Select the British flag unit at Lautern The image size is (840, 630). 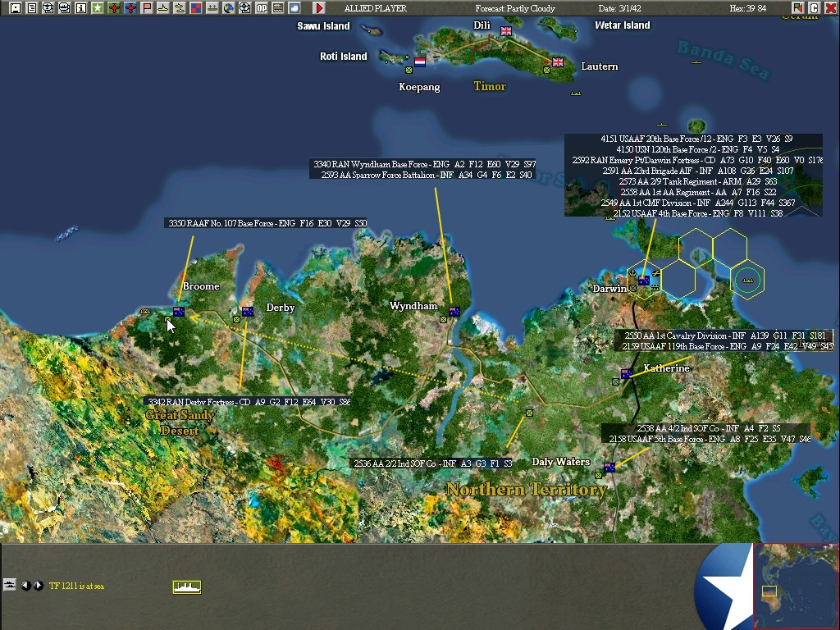click(x=558, y=62)
